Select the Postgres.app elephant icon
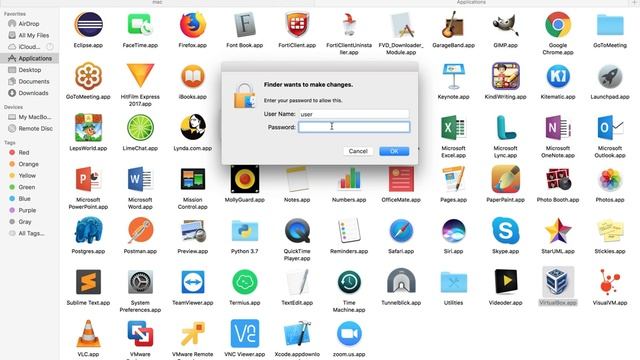The height and width of the screenshot is (360, 640). [88, 231]
